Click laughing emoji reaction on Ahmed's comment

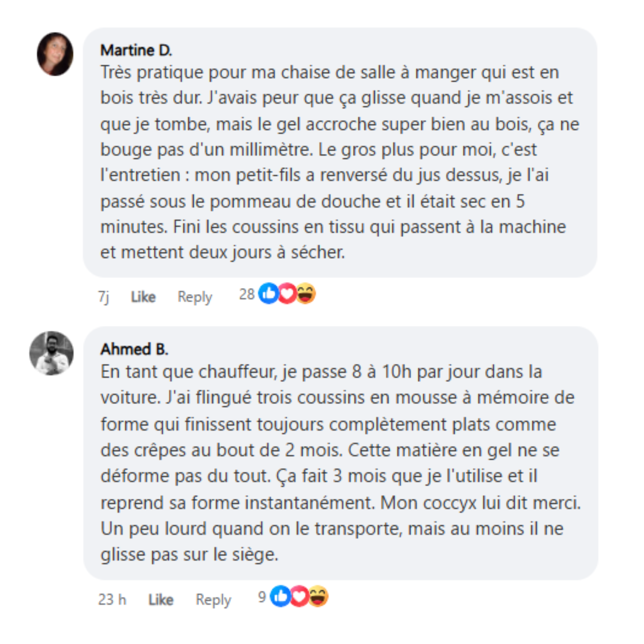(x=318, y=596)
